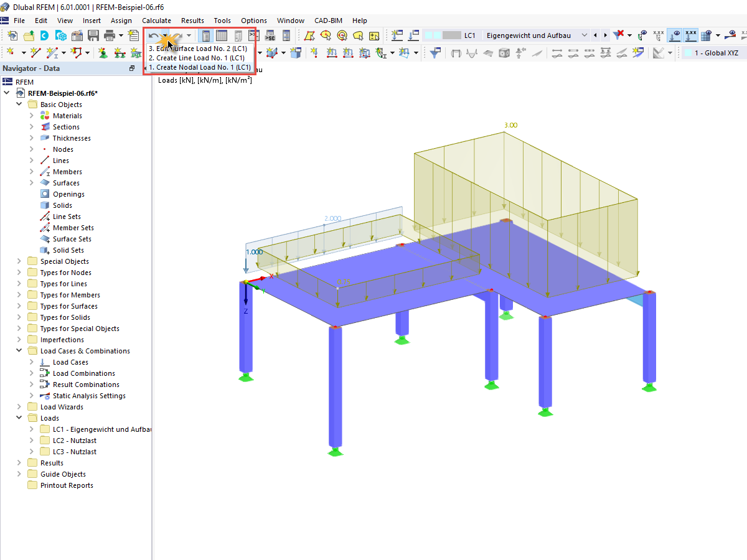Click the Save diskette icon
The height and width of the screenshot is (560, 747).
point(93,35)
